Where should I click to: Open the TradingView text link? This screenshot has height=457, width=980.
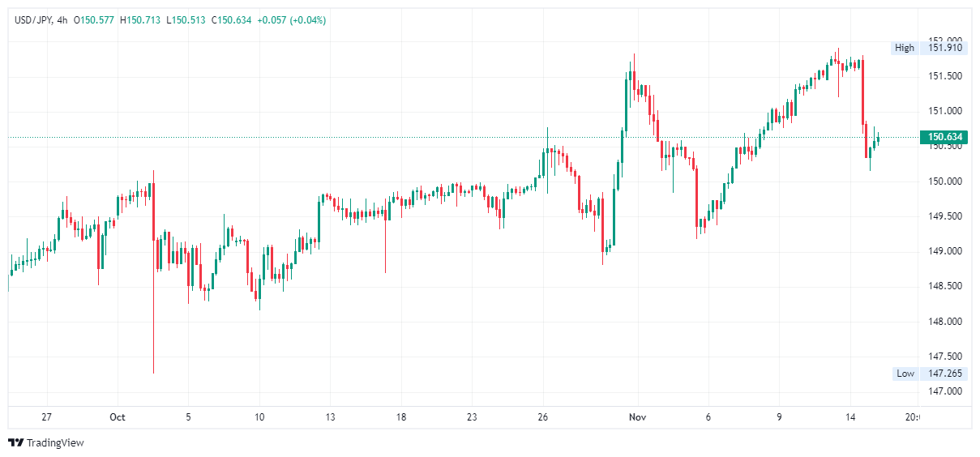click(x=55, y=443)
